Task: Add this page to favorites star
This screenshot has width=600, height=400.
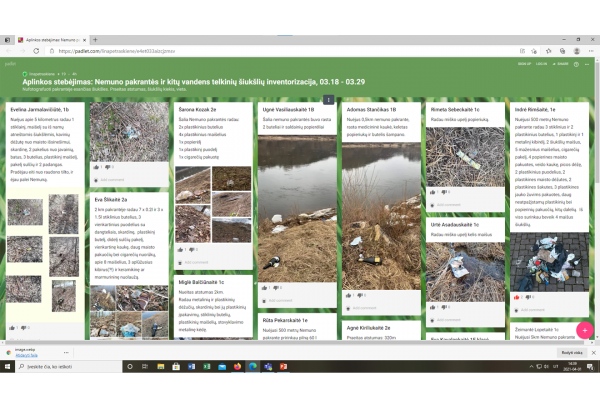Action: (534, 51)
